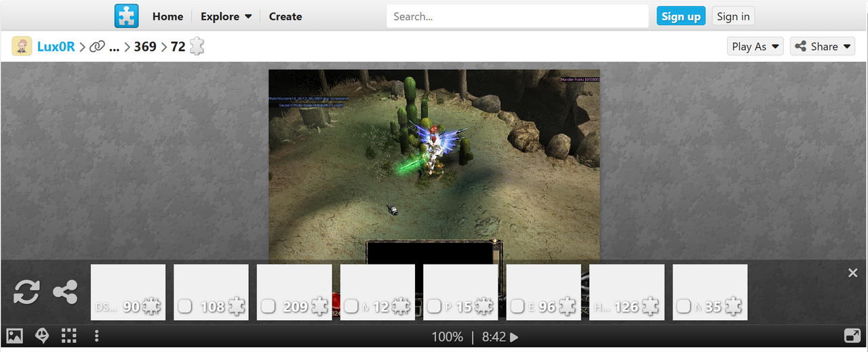
Task: Open breadcrumb item 369
Action: 145,47
